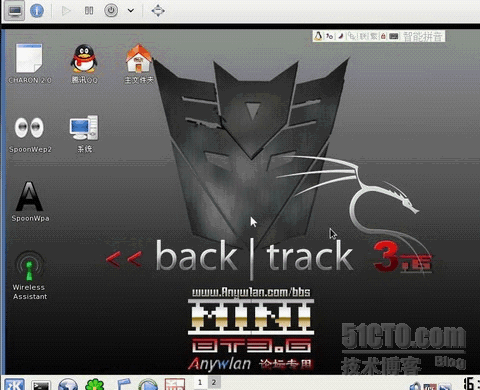The height and width of the screenshot is (390, 480).
Task: Open the VM info button in toolbar
Action: click(x=37, y=11)
